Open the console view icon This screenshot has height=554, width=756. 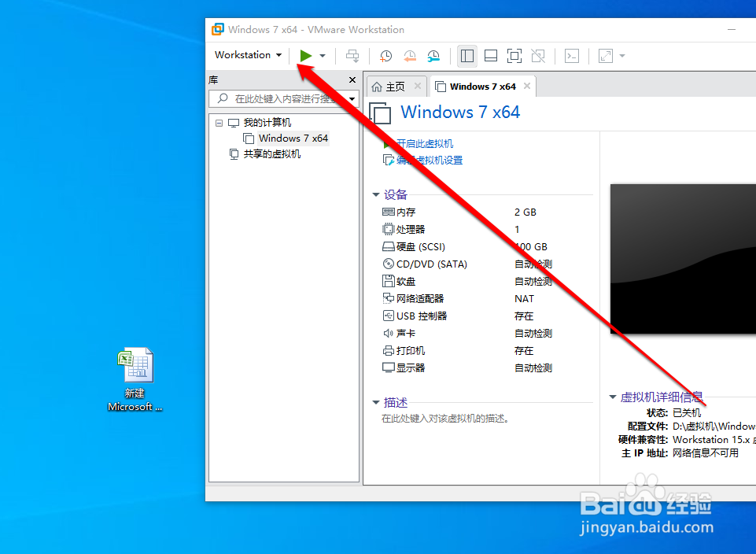572,56
